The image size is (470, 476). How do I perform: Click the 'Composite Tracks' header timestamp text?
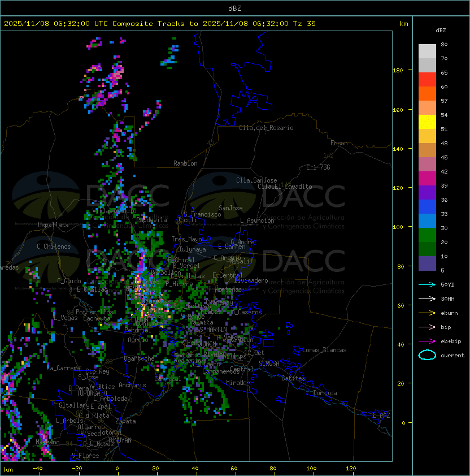click(160, 24)
